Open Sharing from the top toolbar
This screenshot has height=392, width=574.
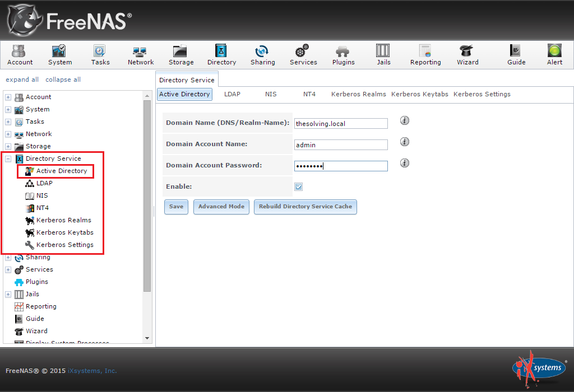[262, 55]
